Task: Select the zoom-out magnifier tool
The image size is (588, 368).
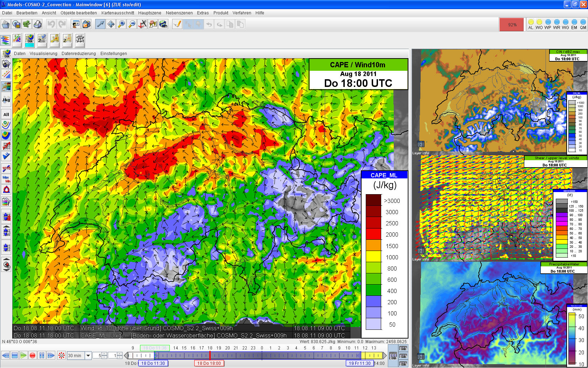Action: point(132,25)
